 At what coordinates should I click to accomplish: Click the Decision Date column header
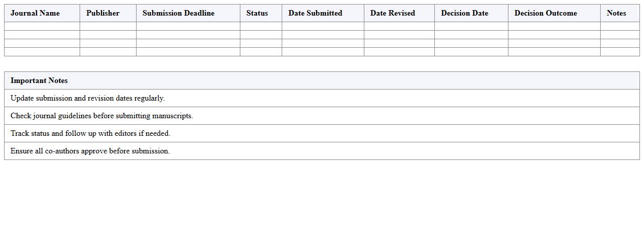(465, 13)
